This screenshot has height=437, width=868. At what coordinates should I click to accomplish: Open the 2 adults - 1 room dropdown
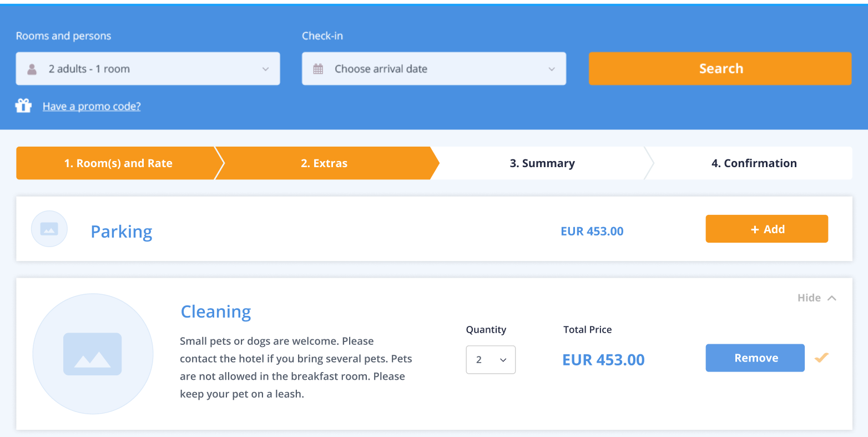click(148, 69)
